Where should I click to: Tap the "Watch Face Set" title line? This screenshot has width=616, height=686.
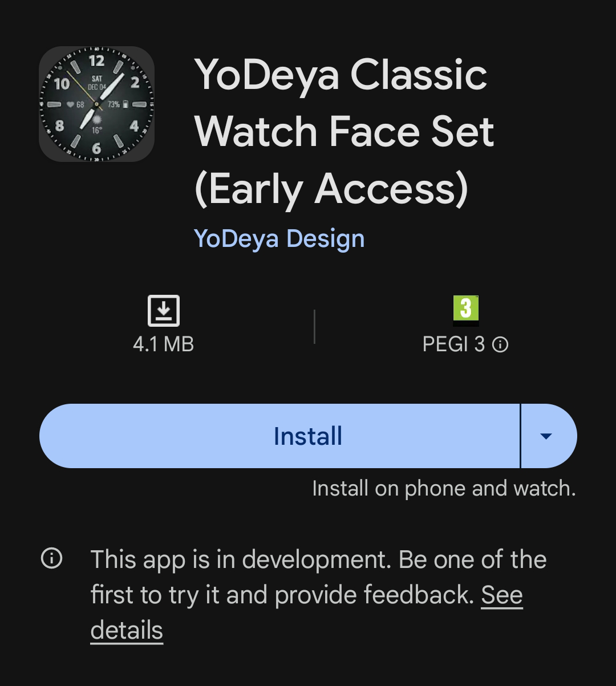pyautogui.click(x=344, y=132)
